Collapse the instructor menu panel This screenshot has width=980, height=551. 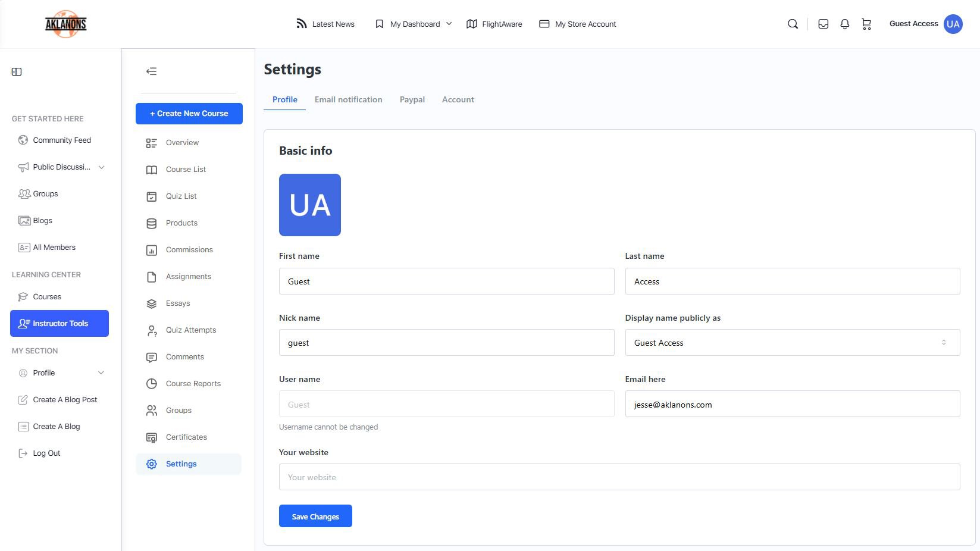pyautogui.click(x=152, y=71)
